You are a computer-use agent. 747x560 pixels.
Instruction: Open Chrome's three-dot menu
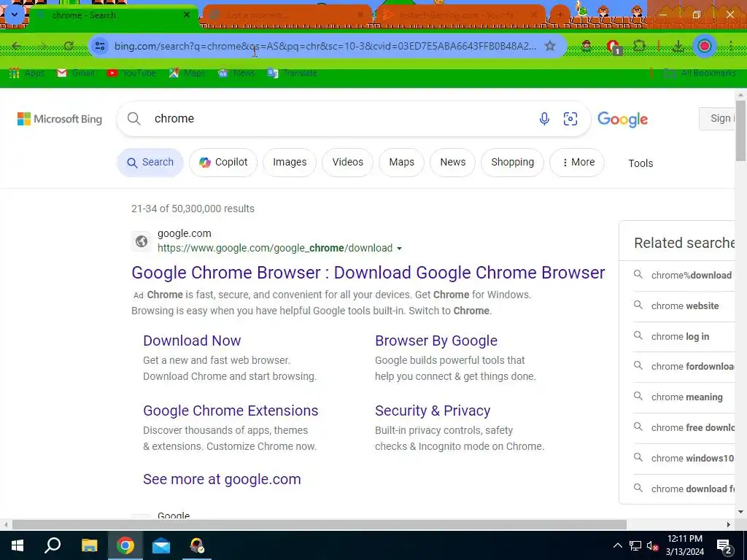730,46
